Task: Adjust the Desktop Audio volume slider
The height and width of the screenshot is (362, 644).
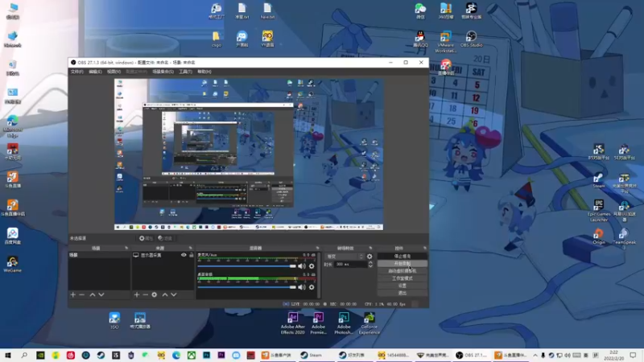Action: [x=247, y=287]
